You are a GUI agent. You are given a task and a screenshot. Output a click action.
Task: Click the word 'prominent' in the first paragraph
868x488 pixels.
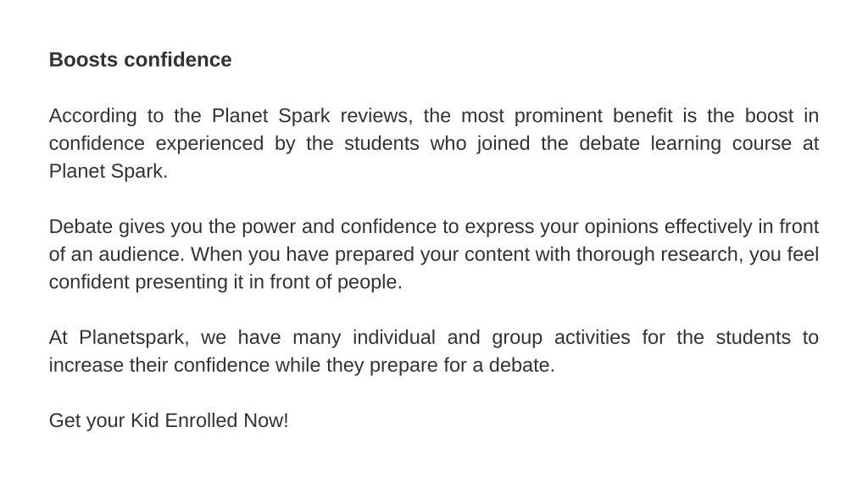[558, 116]
